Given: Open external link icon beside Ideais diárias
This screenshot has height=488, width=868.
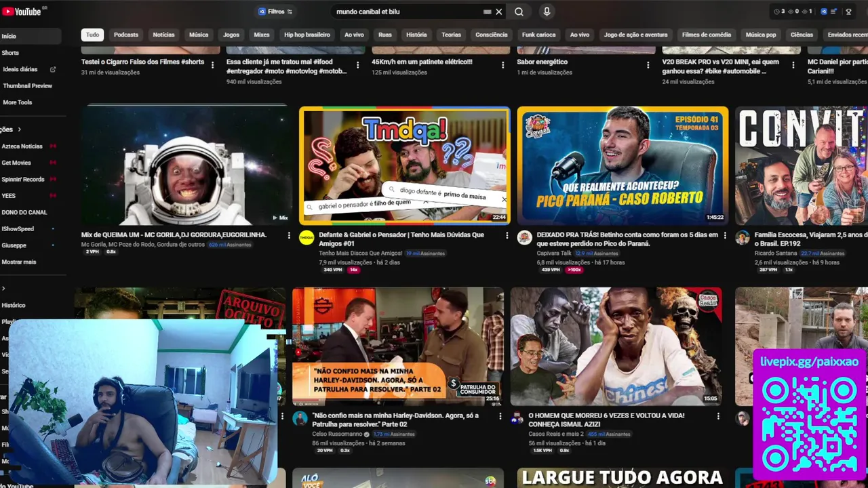Looking at the screenshot, I should coord(53,69).
